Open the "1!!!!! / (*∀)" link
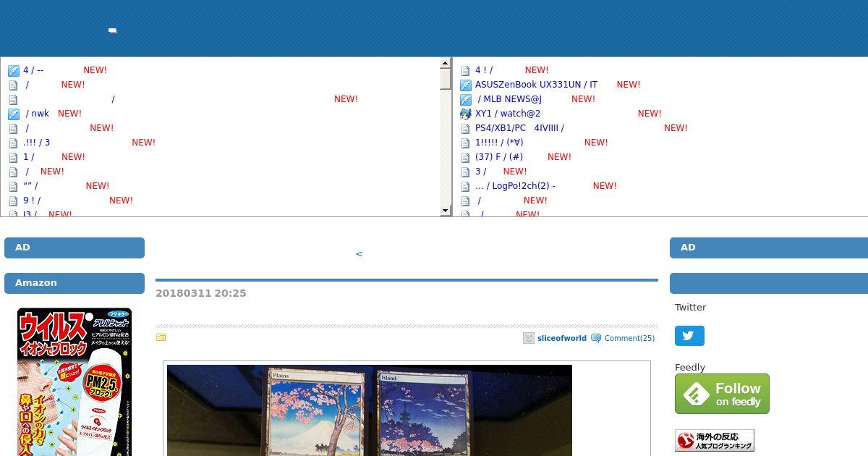868x456 pixels. coord(499,143)
